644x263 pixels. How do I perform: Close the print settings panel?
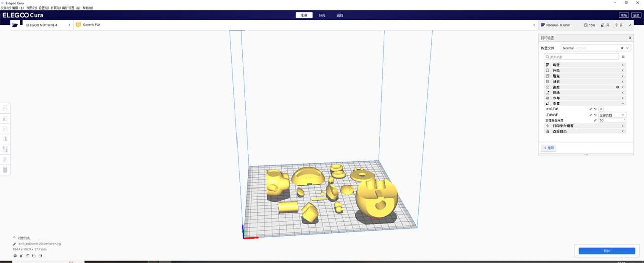pyautogui.click(x=630, y=38)
